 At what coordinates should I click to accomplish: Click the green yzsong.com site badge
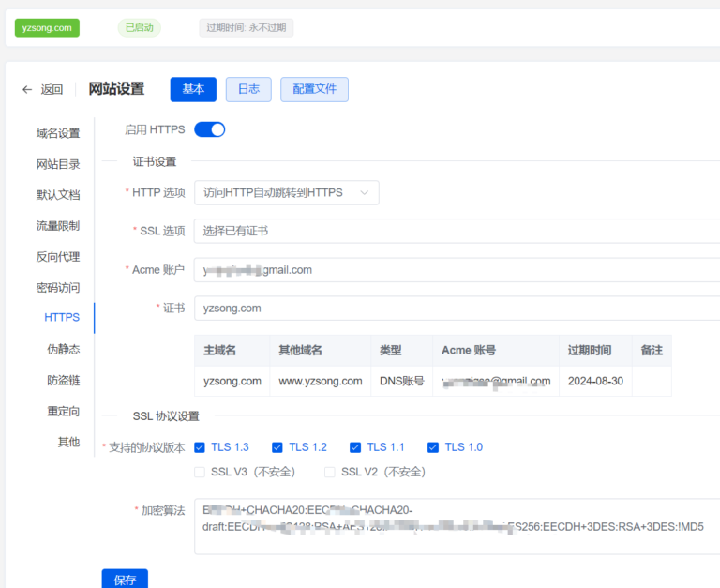pyautogui.click(x=47, y=27)
